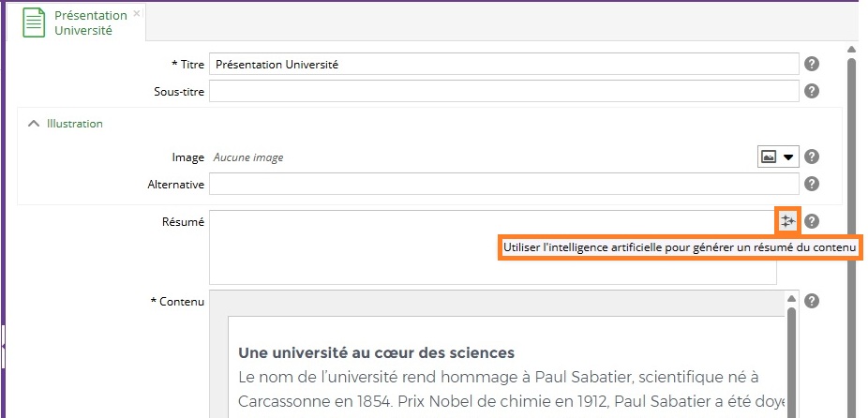Viewport: 868px width, 418px height.
Task: Focus the Titre input field
Action: 503,65
